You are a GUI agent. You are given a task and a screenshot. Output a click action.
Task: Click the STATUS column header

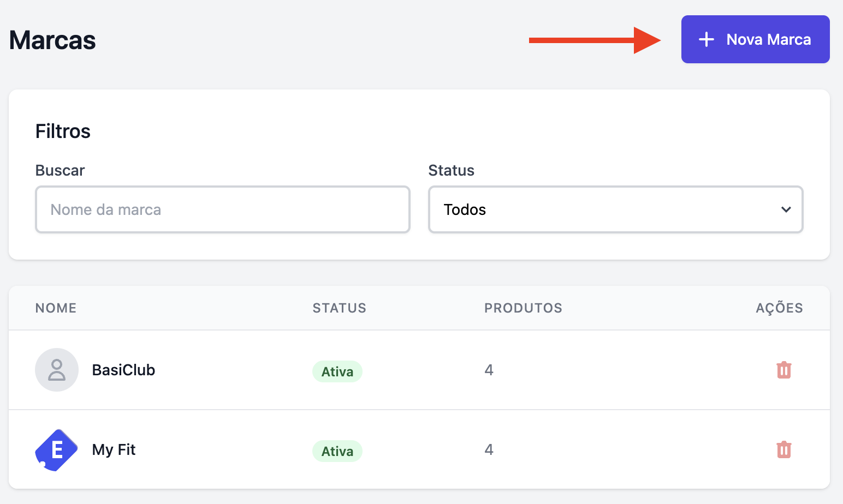click(x=339, y=308)
